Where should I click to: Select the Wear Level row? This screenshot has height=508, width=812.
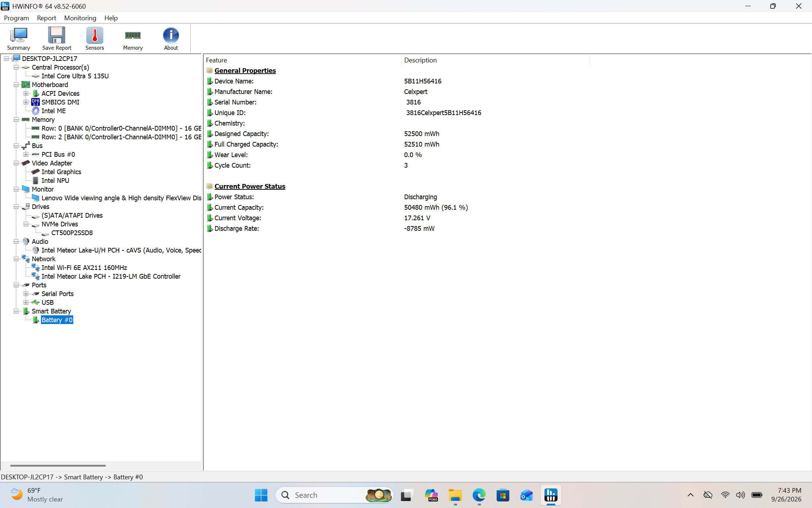[x=397, y=155]
